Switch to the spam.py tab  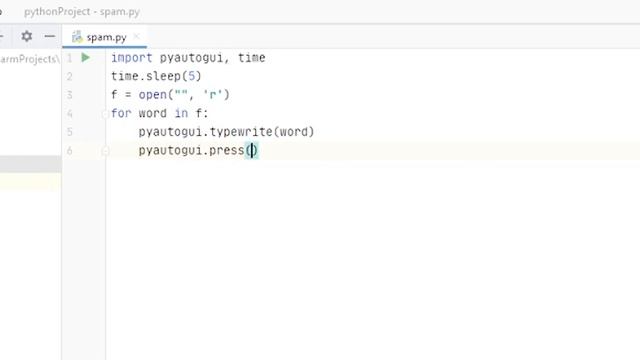104,37
